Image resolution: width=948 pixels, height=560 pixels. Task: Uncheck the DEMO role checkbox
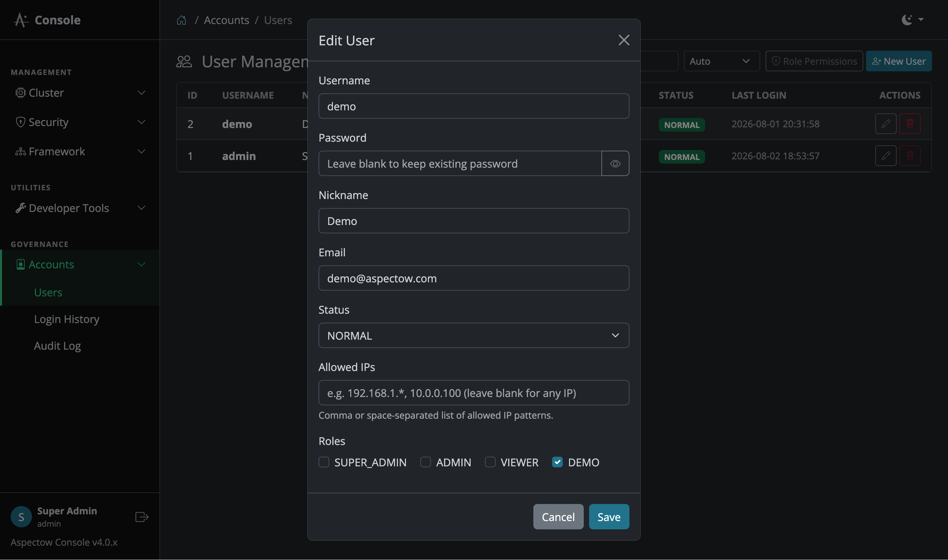click(x=557, y=462)
